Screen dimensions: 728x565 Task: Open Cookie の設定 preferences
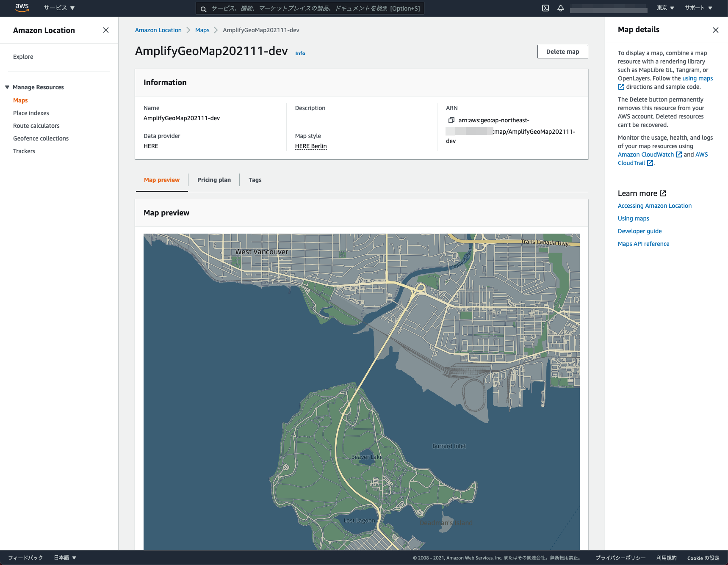point(703,558)
